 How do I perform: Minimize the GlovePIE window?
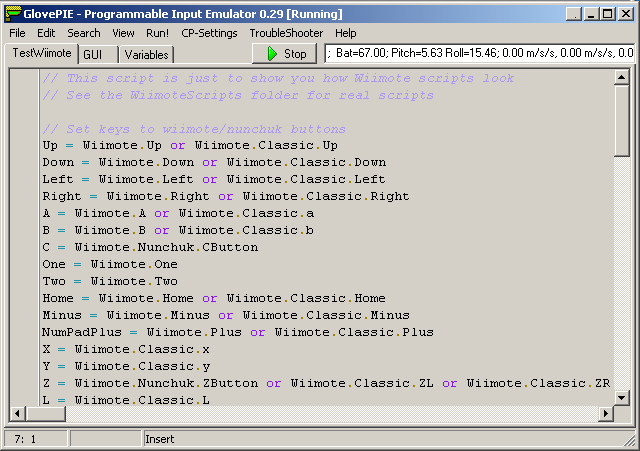[591, 14]
